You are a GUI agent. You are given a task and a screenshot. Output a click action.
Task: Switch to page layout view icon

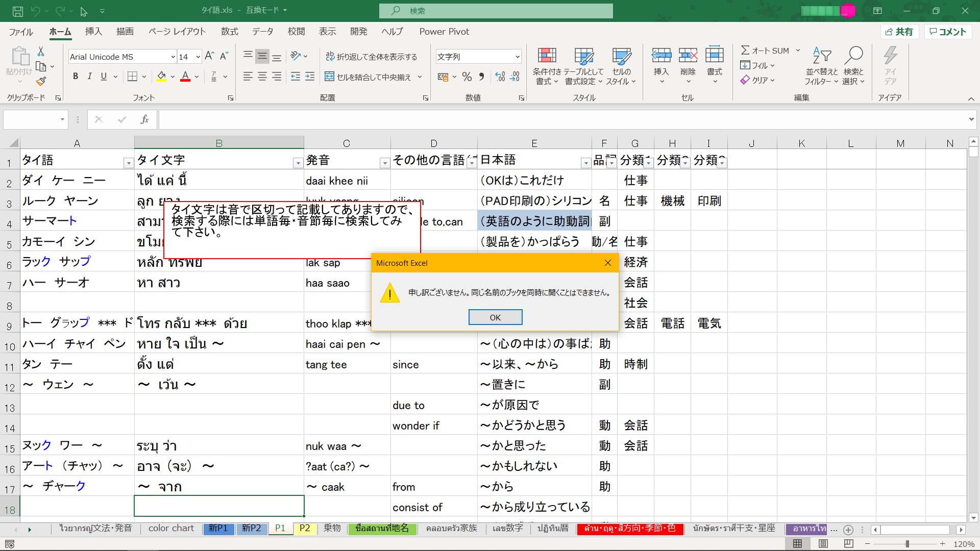pos(823,544)
